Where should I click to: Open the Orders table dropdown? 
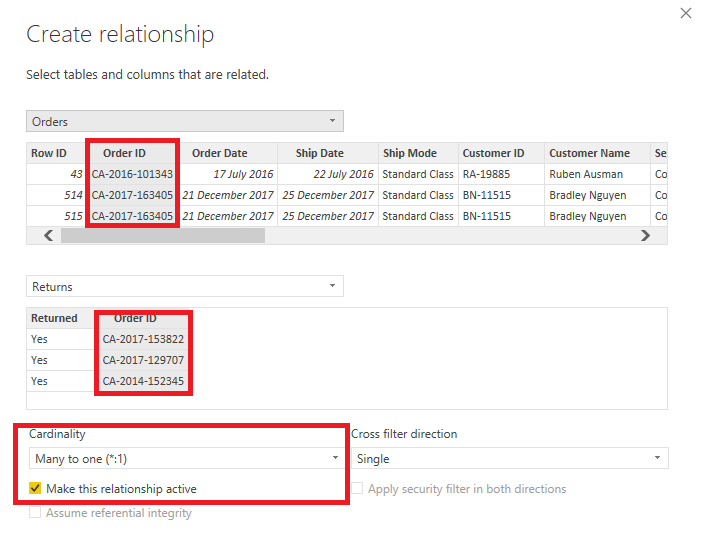[x=184, y=122]
